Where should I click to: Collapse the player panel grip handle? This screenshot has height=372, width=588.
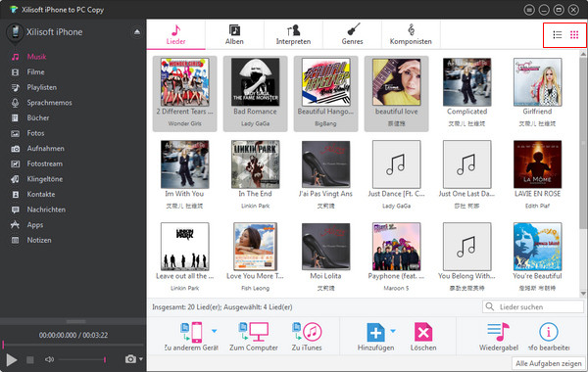click(75, 321)
